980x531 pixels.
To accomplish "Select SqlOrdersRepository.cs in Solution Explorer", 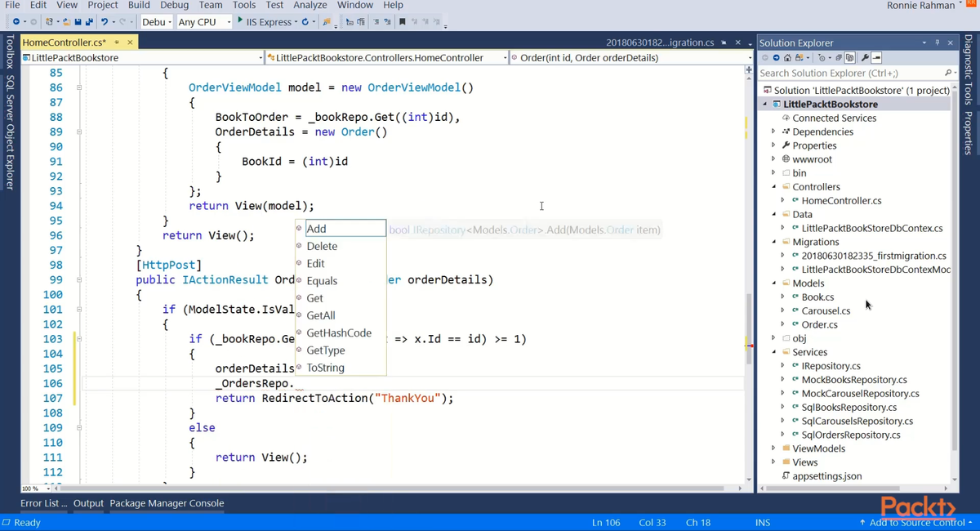I will [851, 435].
